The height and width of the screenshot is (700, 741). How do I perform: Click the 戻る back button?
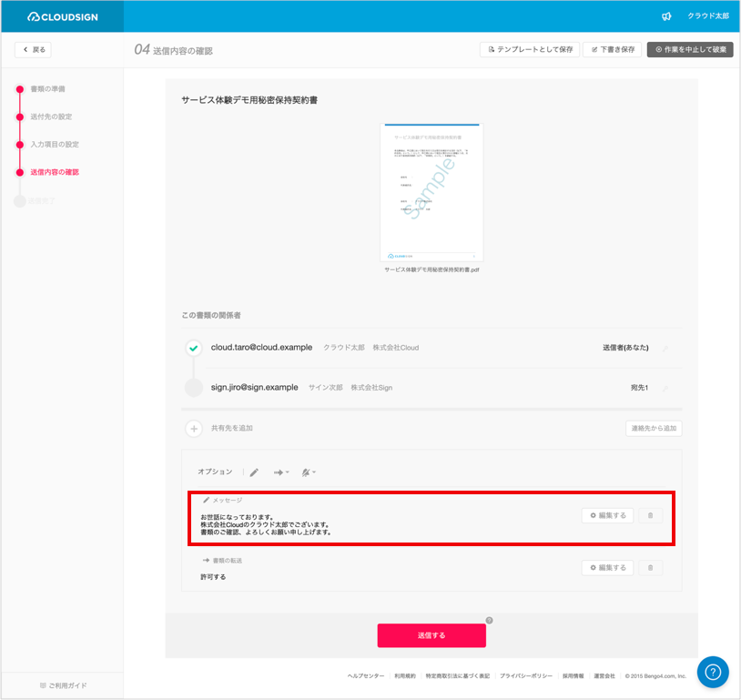33,50
